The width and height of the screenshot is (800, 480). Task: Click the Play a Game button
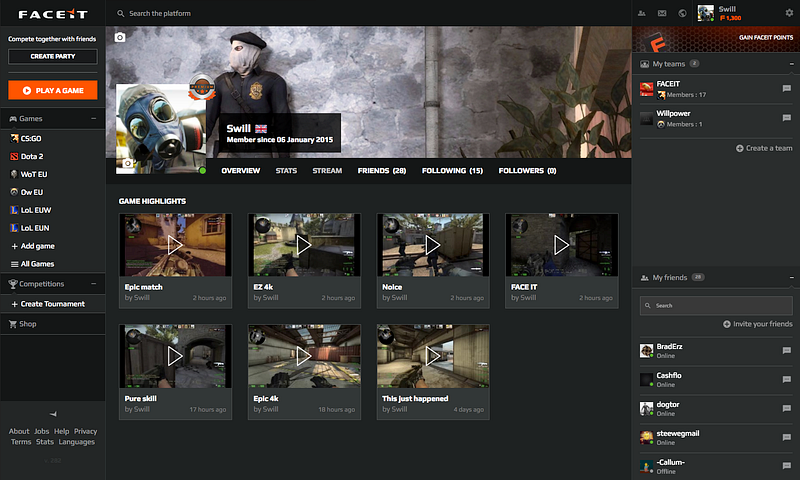pyautogui.click(x=53, y=90)
